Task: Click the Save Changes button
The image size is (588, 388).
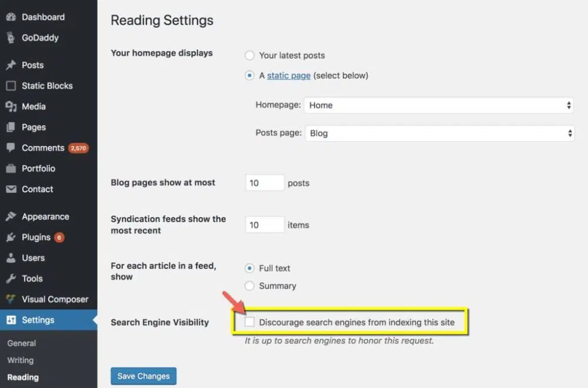Action: click(143, 376)
